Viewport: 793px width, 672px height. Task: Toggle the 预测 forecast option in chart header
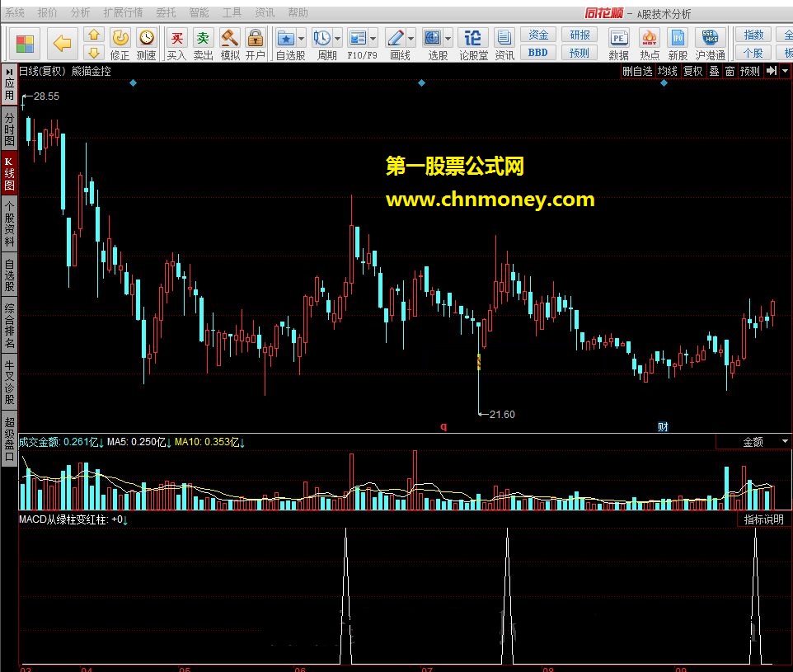point(750,71)
